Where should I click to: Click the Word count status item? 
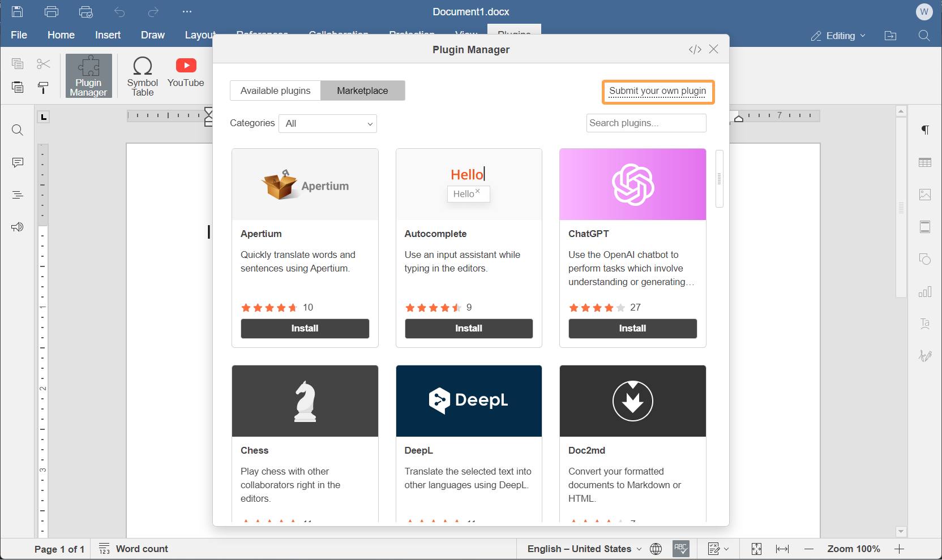(134, 549)
